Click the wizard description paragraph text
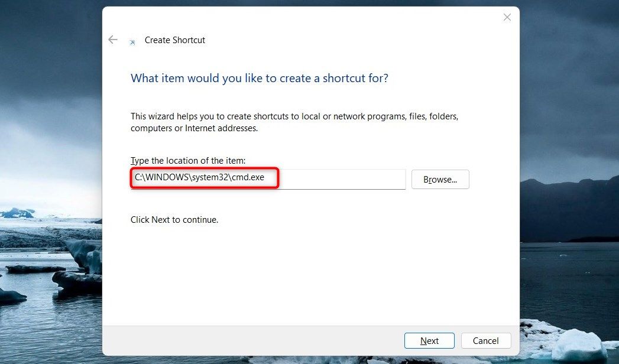619x364 pixels. pos(294,122)
